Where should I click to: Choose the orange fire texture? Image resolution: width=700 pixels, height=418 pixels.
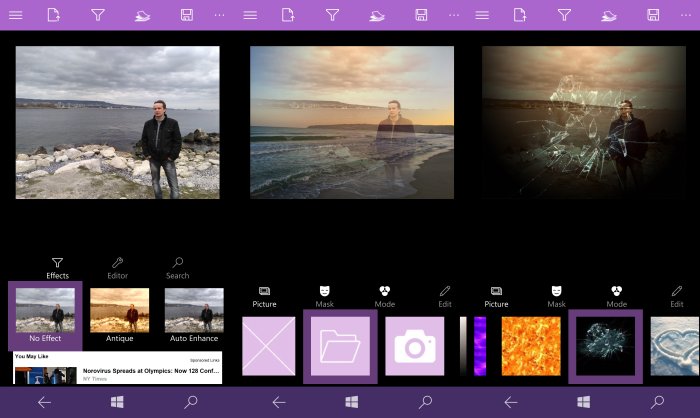[531, 346]
